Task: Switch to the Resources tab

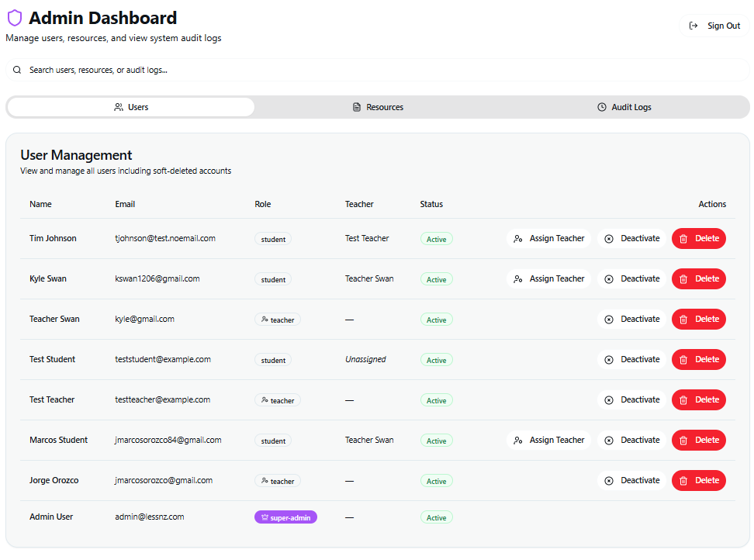Action: (378, 107)
